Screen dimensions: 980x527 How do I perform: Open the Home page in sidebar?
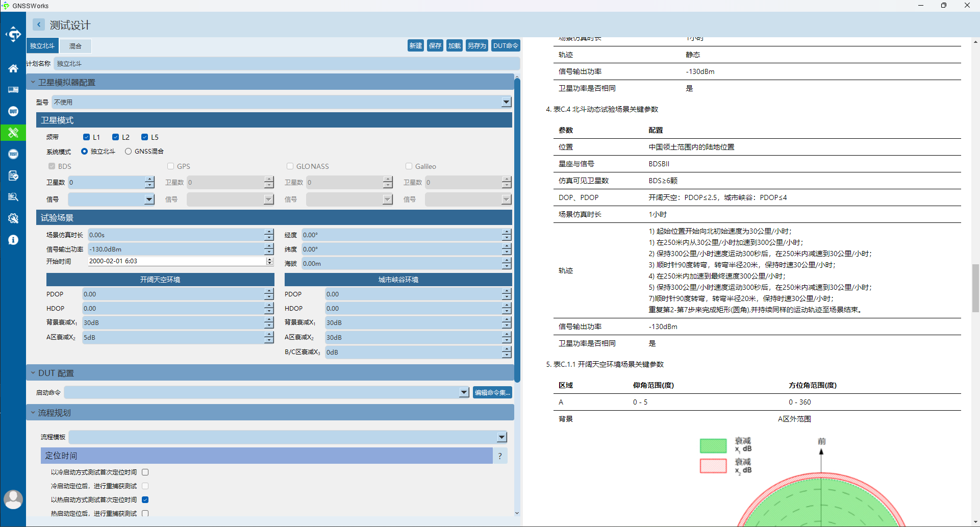[13, 68]
